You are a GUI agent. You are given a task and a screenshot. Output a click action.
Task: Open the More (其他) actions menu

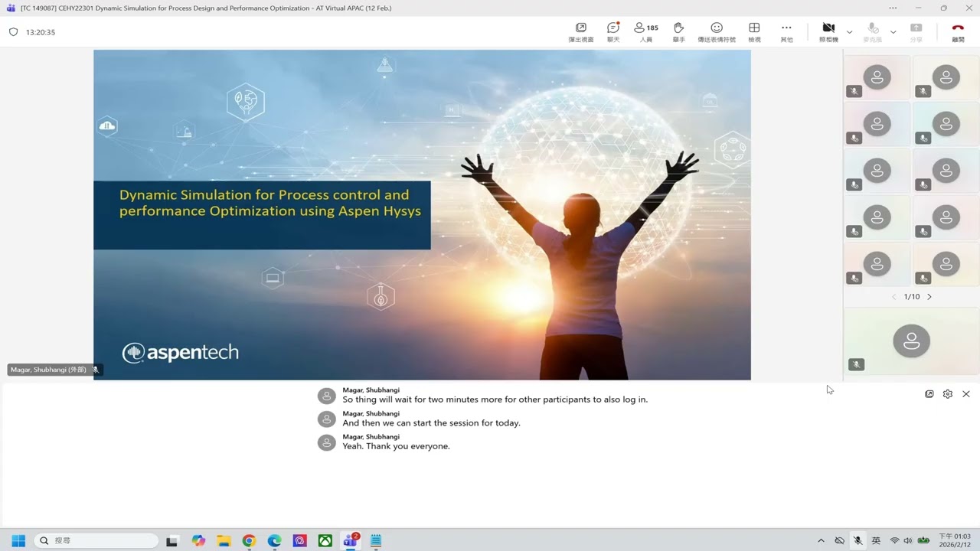tap(786, 32)
